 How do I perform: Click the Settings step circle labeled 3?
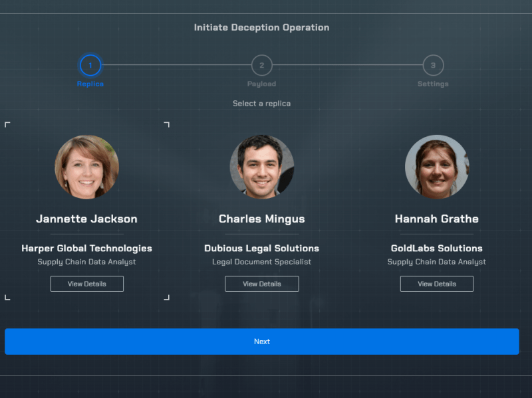(433, 66)
